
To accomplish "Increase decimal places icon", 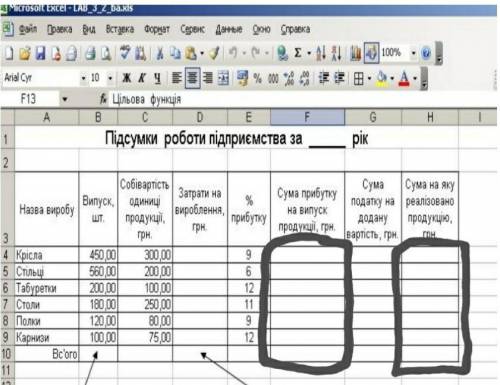I will tap(289, 79).
